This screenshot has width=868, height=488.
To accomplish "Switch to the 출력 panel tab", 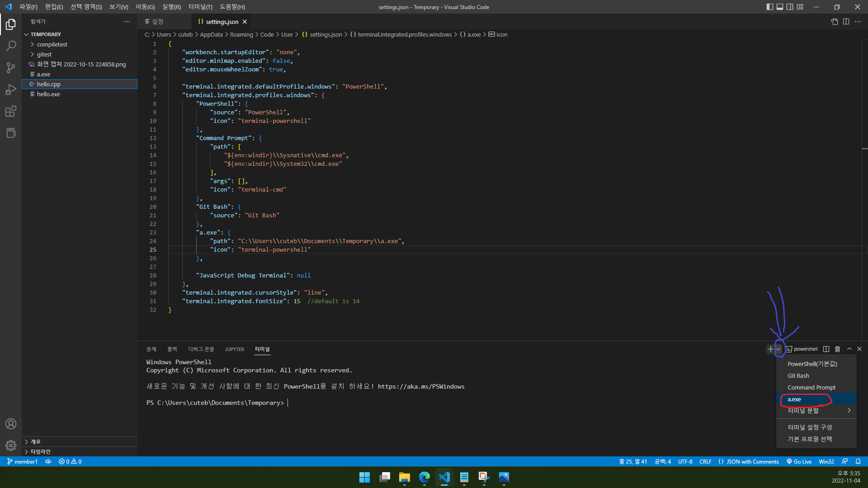I will point(172,349).
